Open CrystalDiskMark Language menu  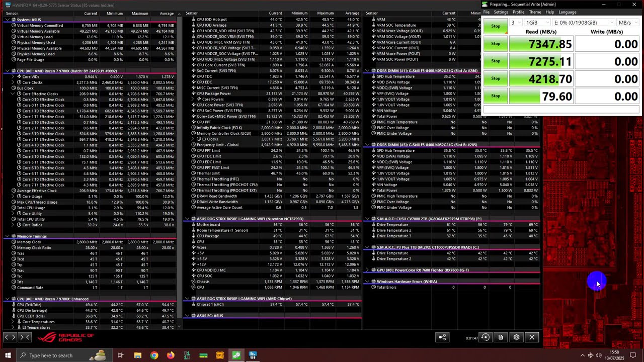[567, 12]
